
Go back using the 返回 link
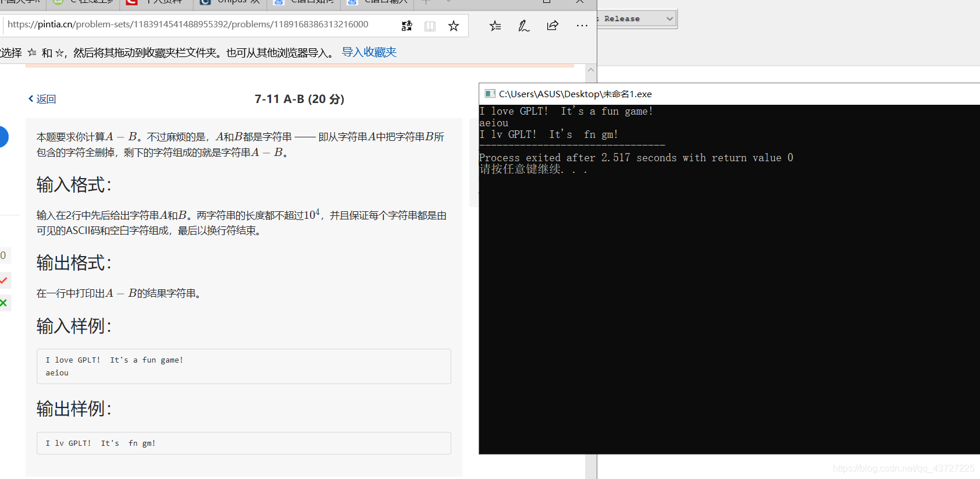tap(42, 99)
